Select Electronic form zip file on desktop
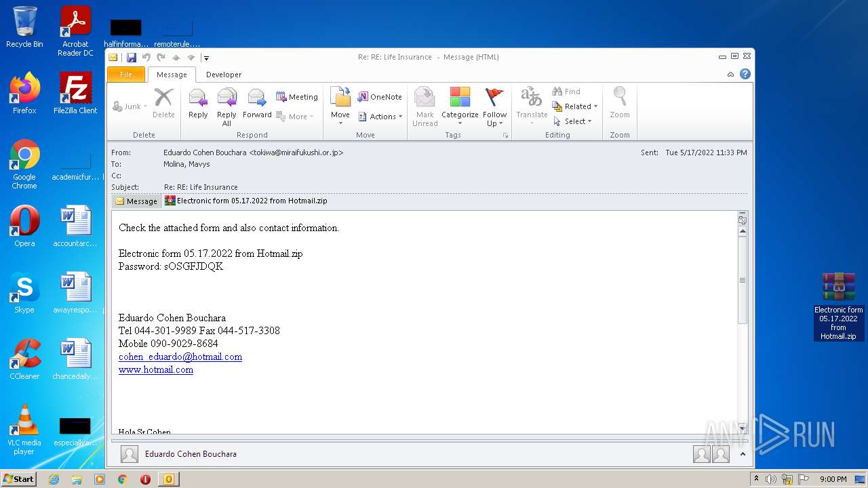 pyautogui.click(x=839, y=306)
